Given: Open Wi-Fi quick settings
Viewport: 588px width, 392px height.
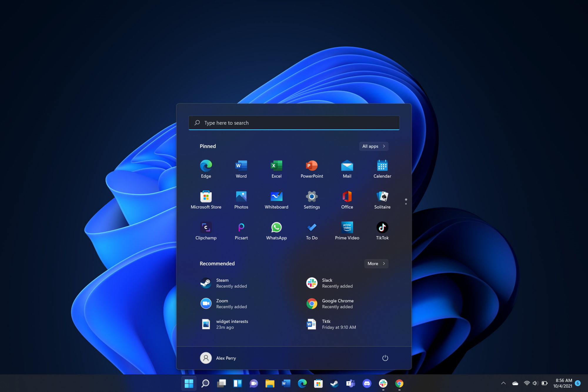Looking at the screenshot, I should (x=527, y=383).
